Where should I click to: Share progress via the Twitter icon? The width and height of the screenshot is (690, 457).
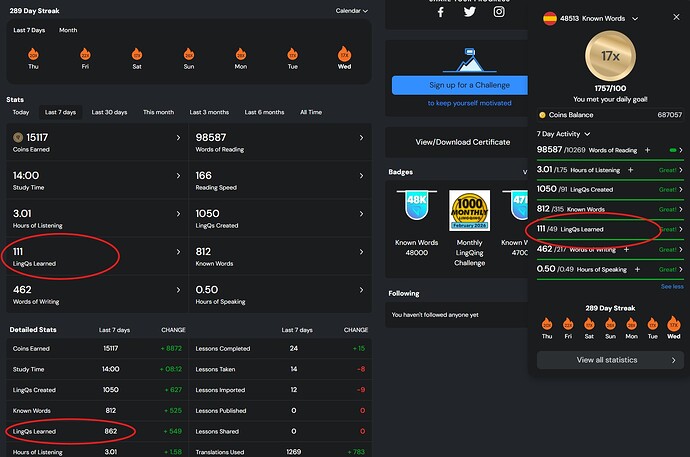[x=470, y=12]
